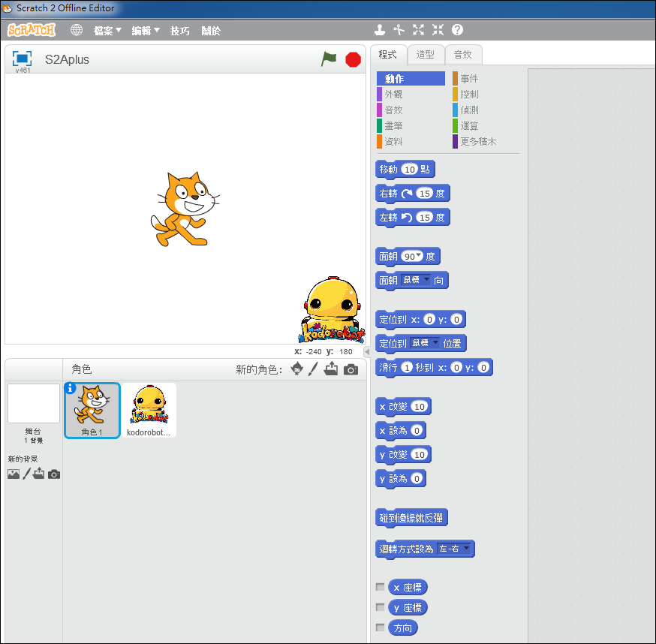Click the kodorobot sprite on stage
The image size is (656, 644).
pos(333,310)
